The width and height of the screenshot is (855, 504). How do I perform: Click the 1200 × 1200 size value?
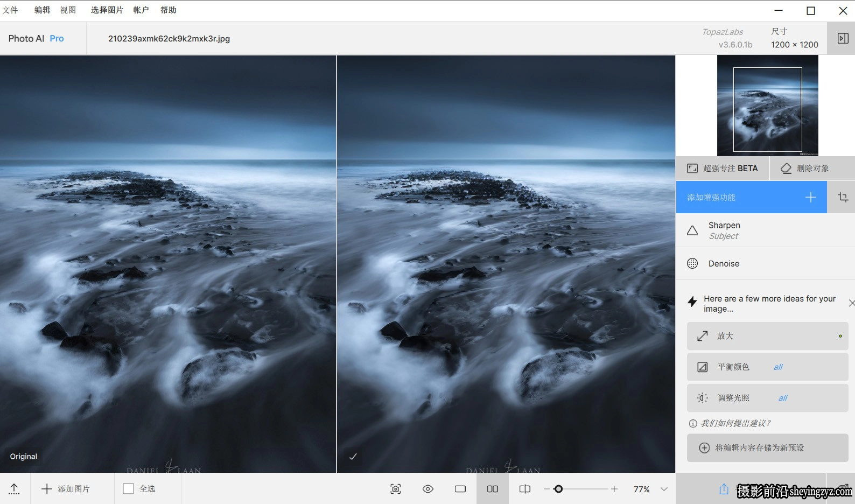coord(795,45)
